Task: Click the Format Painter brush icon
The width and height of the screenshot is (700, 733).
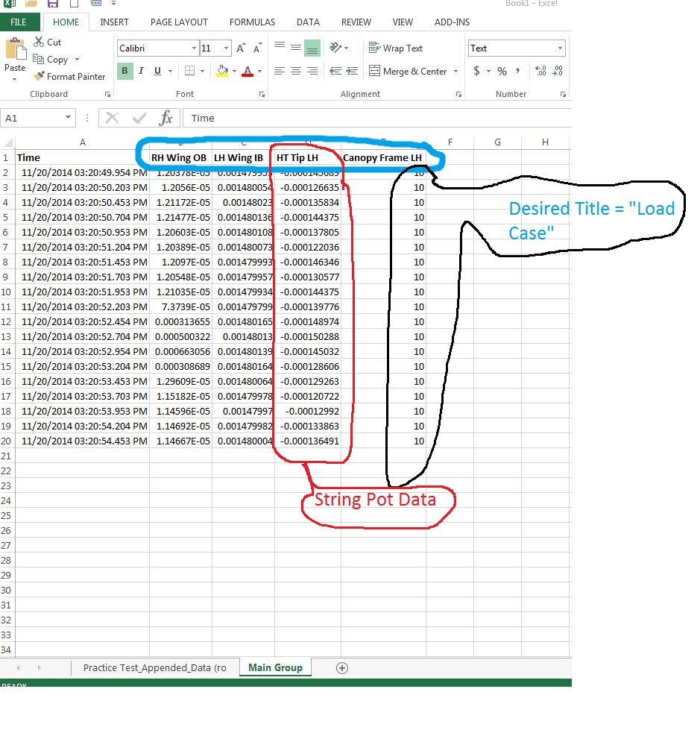Action: [40, 76]
